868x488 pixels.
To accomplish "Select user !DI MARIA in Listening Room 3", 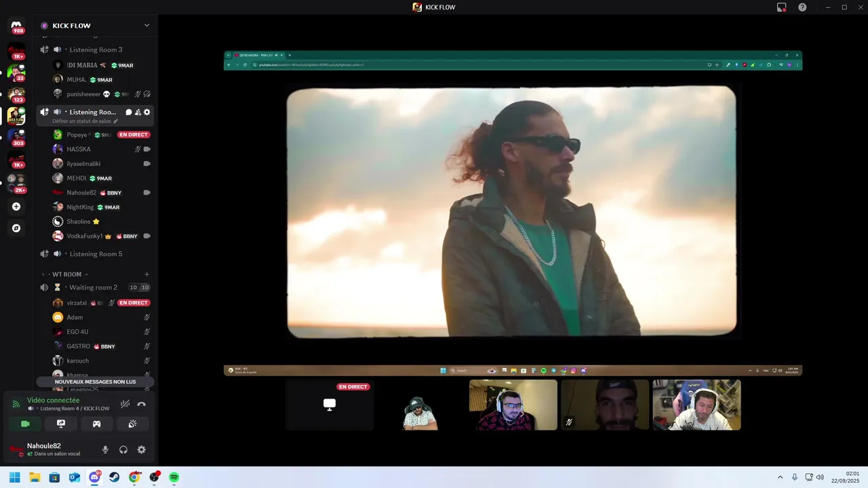I will pos(102,65).
